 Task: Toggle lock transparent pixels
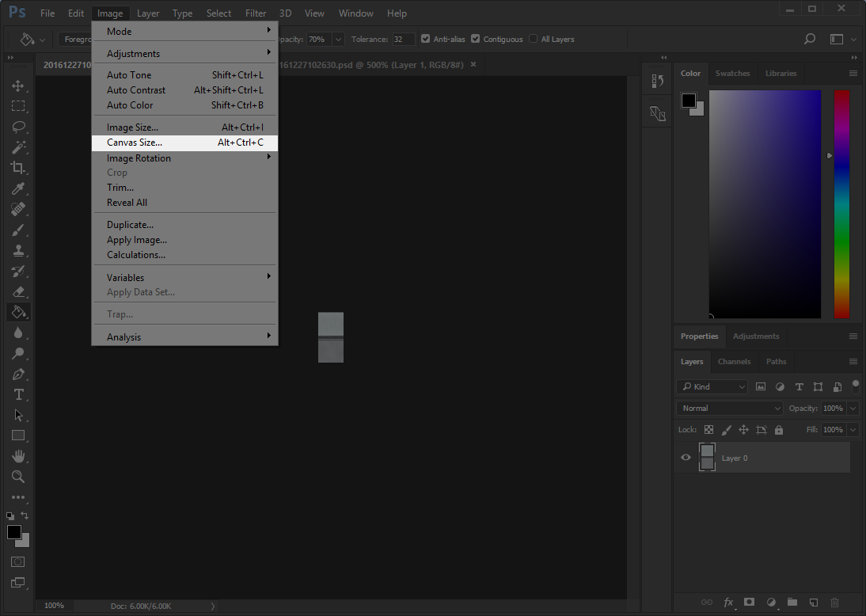coord(708,430)
